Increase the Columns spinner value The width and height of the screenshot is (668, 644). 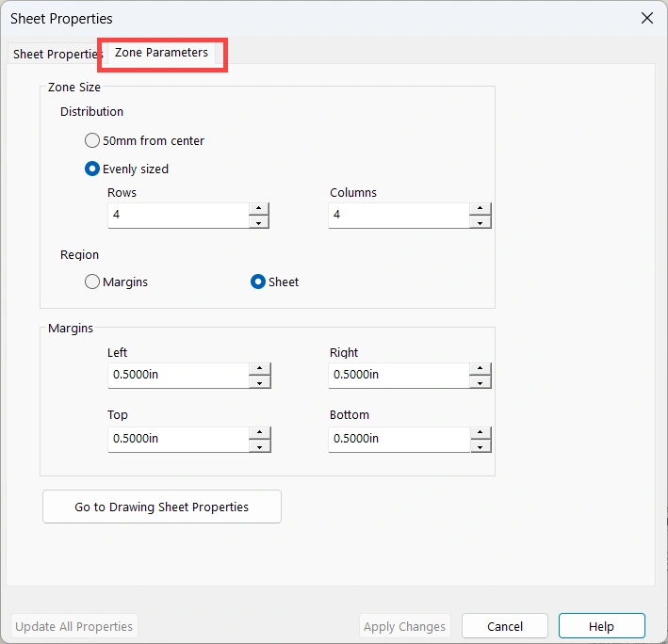click(x=481, y=209)
